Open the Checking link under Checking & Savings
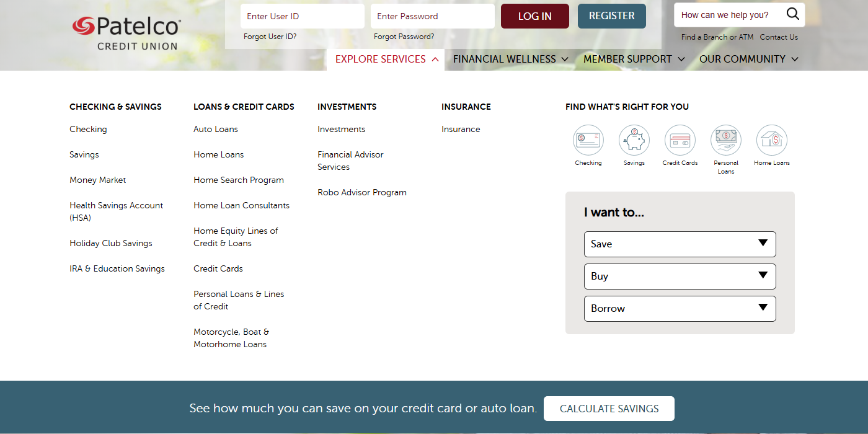The width and height of the screenshot is (868, 434). (88, 129)
